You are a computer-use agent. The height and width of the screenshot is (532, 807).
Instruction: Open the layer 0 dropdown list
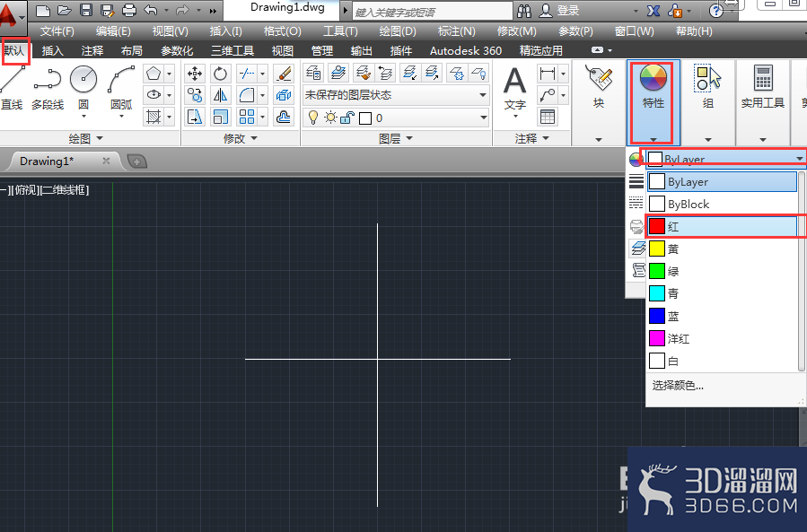[x=396, y=118]
